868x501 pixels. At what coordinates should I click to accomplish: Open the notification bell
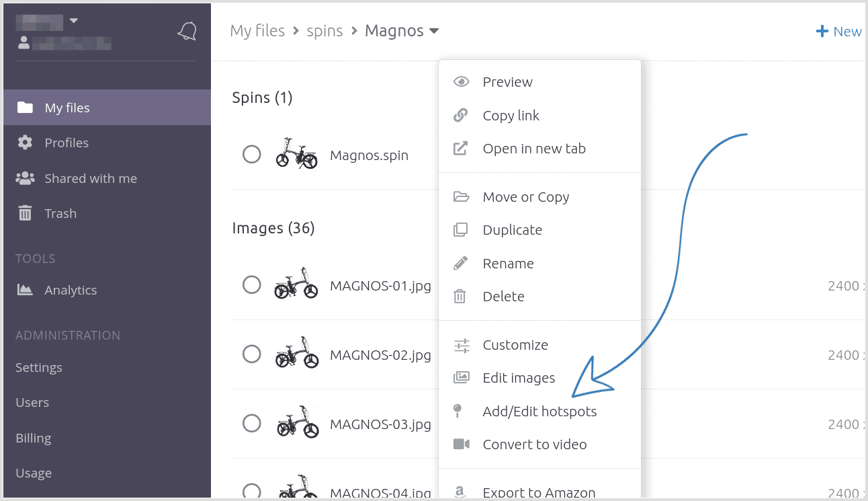(187, 31)
